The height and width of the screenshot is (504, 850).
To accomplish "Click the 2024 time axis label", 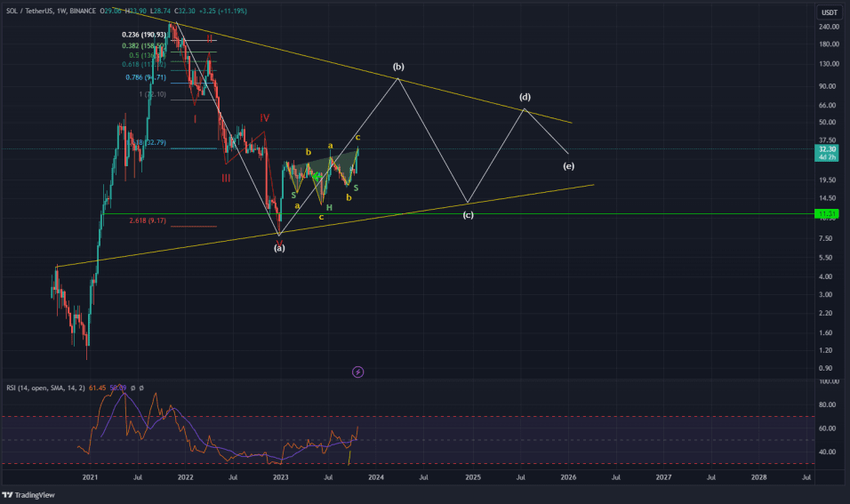I will pyautogui.click(x=376, y=477).
